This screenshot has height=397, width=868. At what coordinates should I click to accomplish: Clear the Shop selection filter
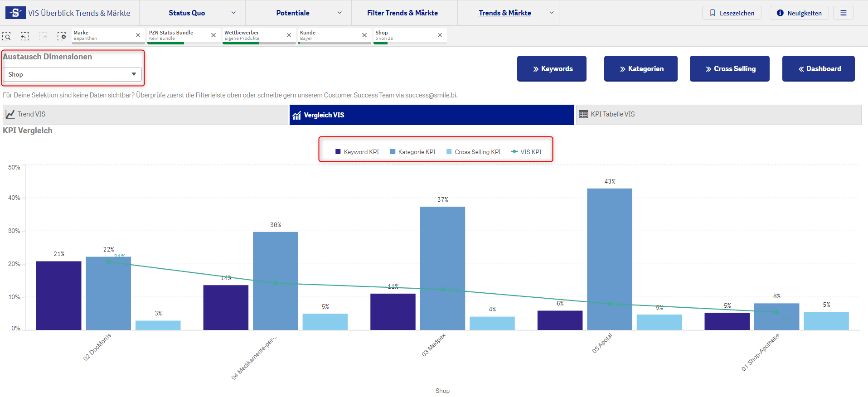(440, 35)
